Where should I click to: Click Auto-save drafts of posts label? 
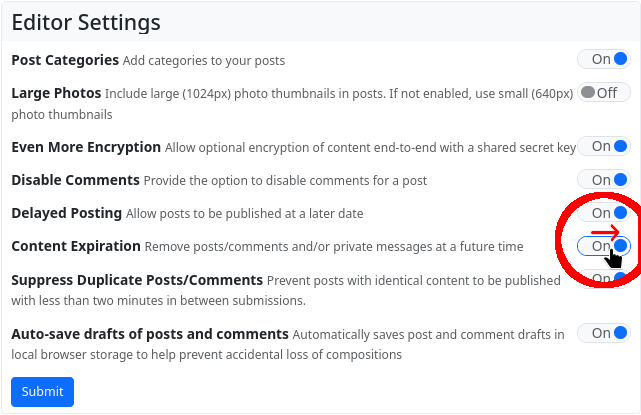[150, 334]
